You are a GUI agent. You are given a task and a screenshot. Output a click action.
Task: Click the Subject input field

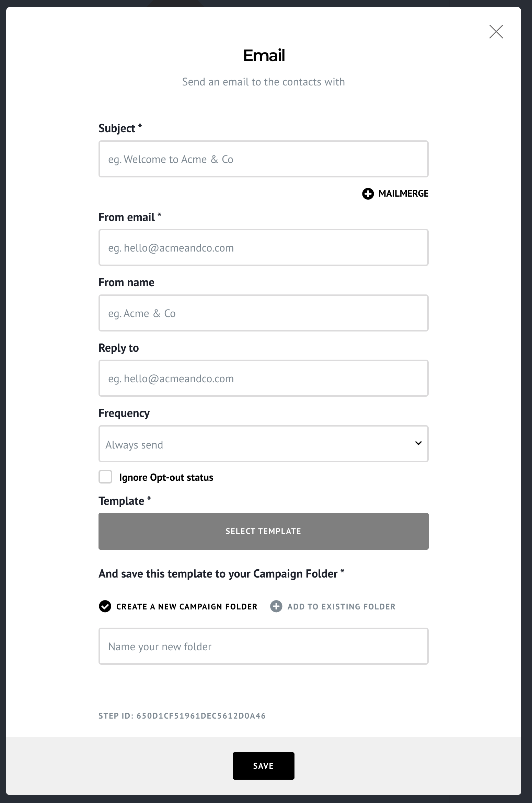click(264, 159)
